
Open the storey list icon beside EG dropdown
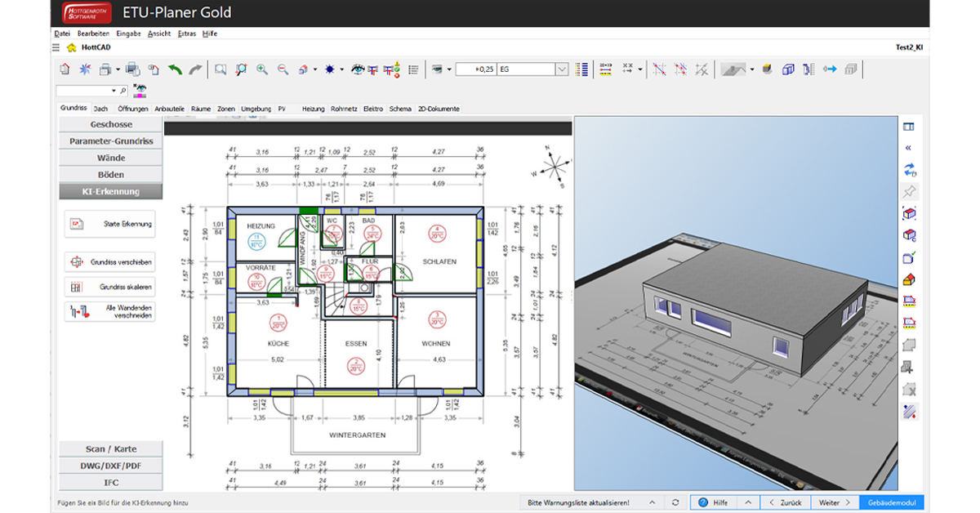pyautogui.click(x=581, y=69)
